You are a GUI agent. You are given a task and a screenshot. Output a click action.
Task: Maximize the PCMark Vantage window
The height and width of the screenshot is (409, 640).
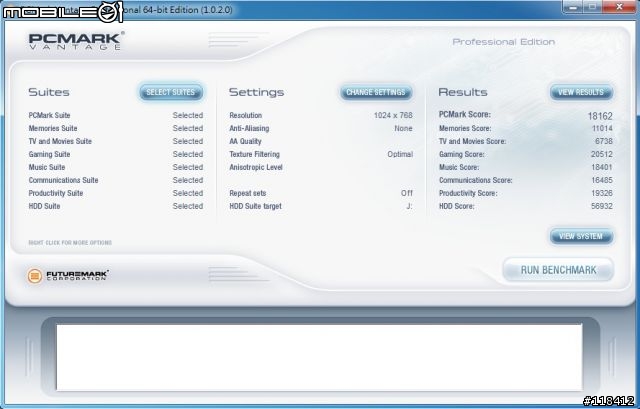point(592,7)
